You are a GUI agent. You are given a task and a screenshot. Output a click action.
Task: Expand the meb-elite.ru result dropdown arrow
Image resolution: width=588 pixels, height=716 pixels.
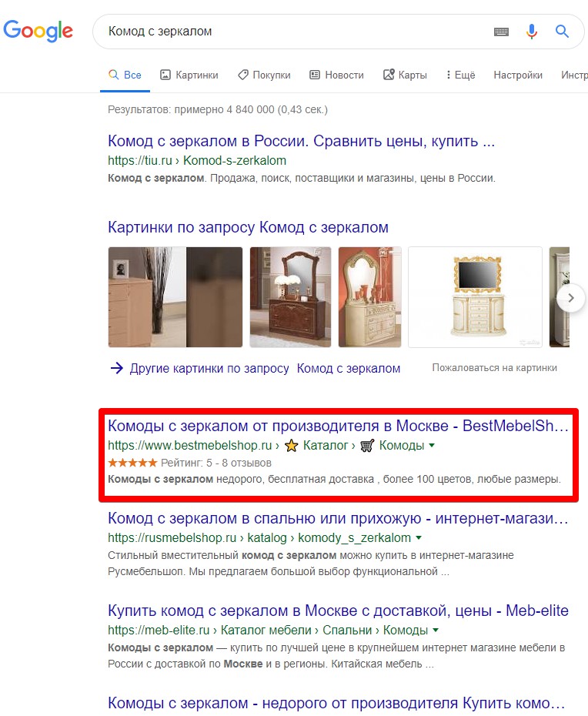(x=436, y=630)
